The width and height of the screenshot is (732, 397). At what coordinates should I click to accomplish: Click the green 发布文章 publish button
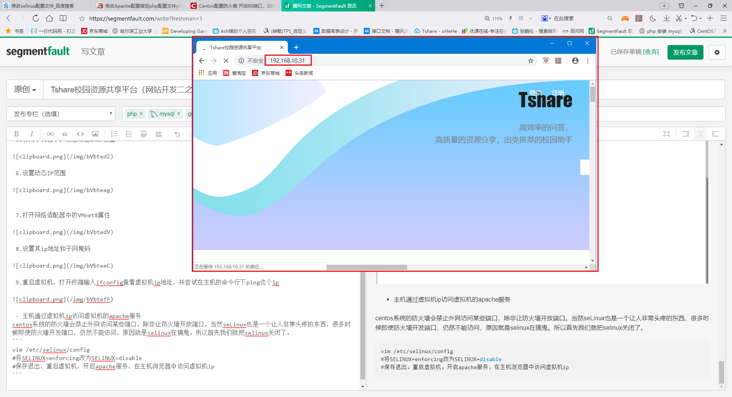pyautogui.click(x=685, y=52)
